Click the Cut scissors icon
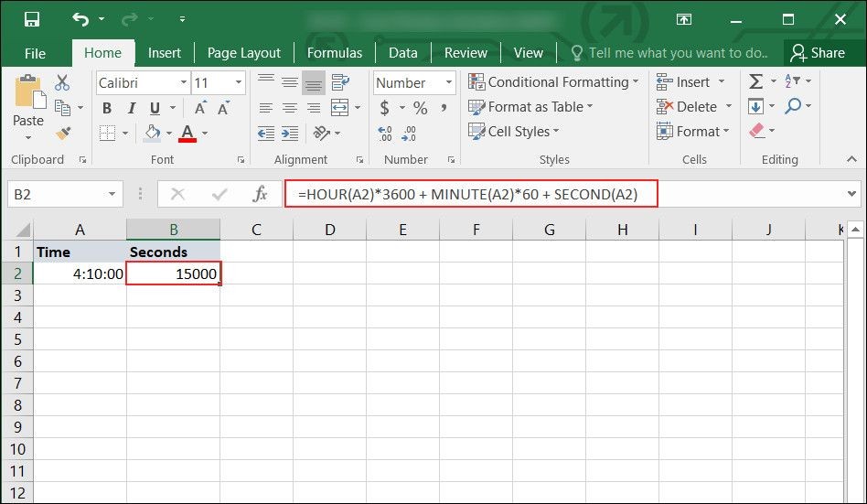The image size is (867, 504). point(62,83)
